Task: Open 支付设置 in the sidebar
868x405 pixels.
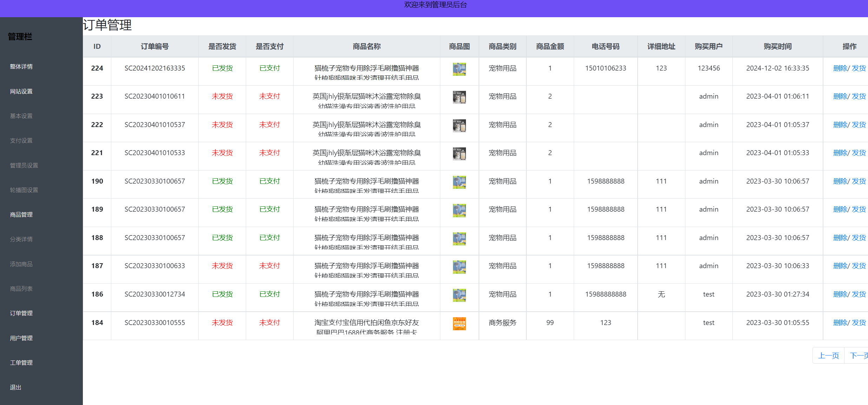Action: click(x=21, y=140)
